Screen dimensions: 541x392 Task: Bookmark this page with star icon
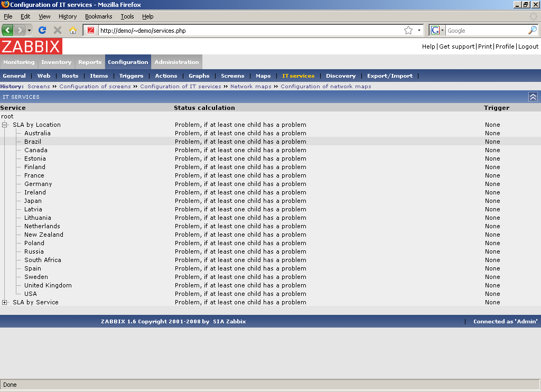[408, 30]
